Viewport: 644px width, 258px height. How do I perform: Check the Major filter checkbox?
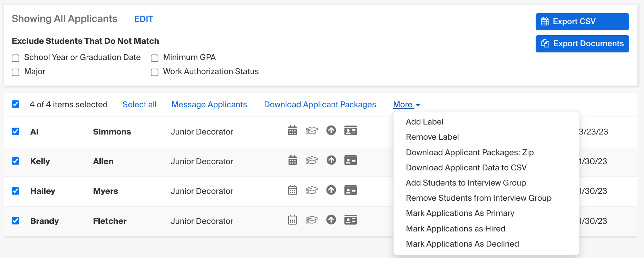click(x=16, y=72)
